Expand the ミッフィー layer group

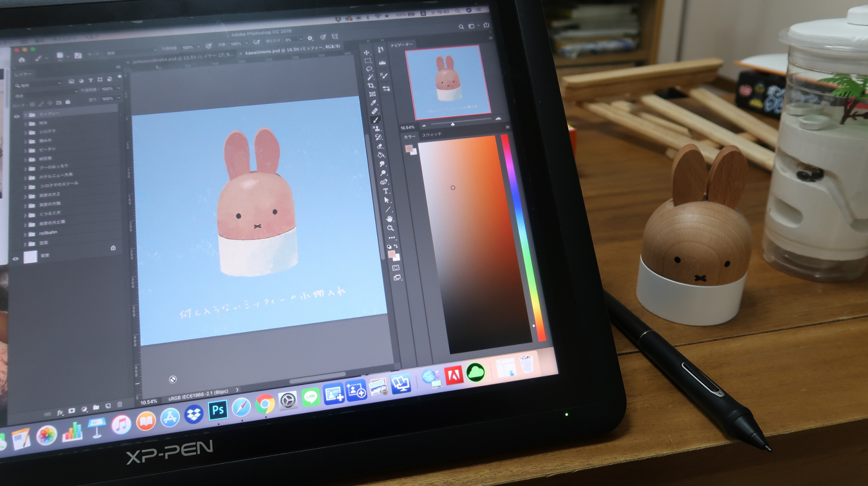[25, 114]
